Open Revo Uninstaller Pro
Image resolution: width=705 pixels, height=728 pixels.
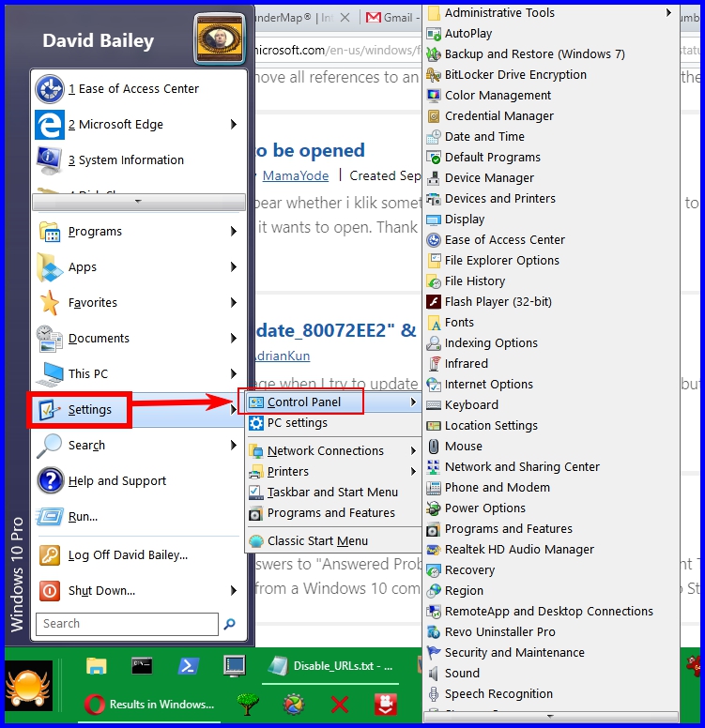[x=551, y=632]
